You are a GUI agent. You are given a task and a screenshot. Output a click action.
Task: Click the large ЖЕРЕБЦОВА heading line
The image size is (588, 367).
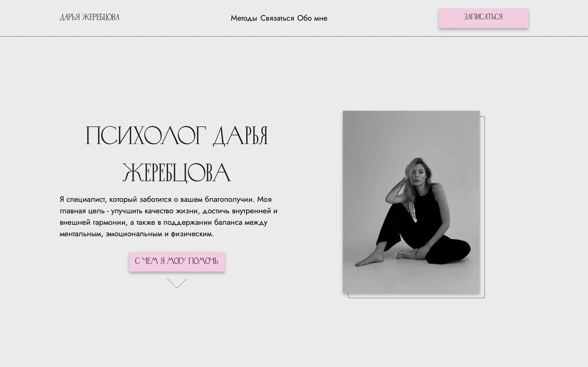click(x=177, y=173)
